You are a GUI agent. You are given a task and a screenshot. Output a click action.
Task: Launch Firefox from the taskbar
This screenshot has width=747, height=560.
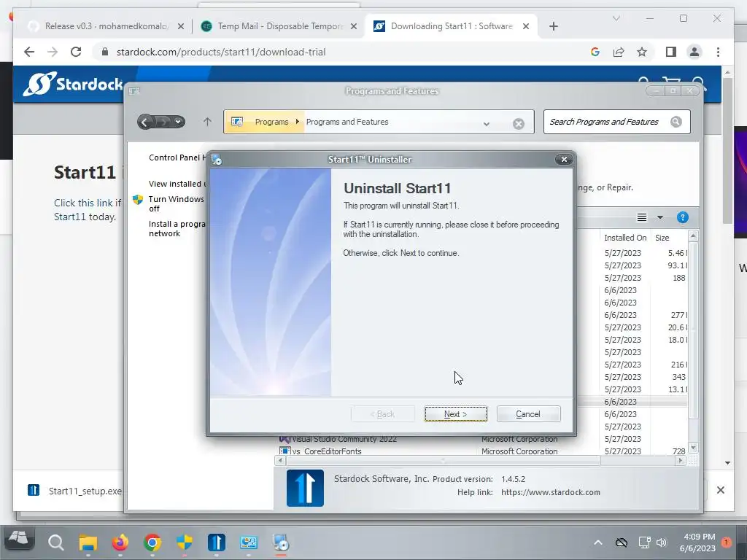coord(120,542)
